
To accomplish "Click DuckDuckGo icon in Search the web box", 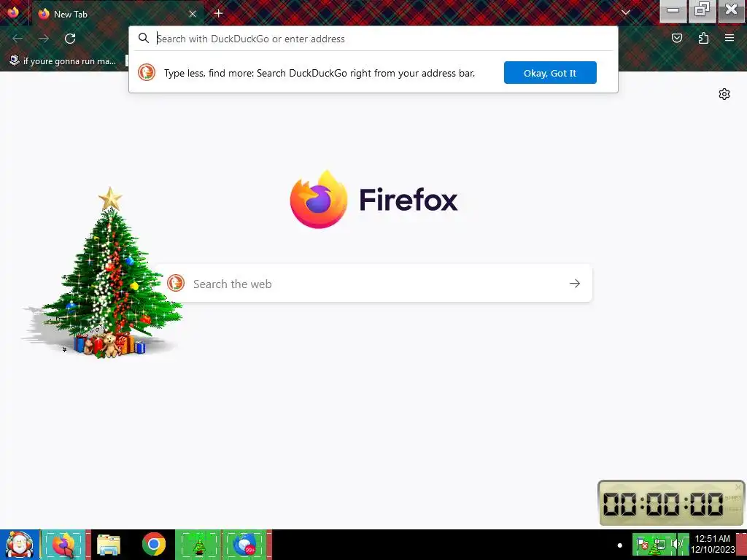I will [176, 283].
